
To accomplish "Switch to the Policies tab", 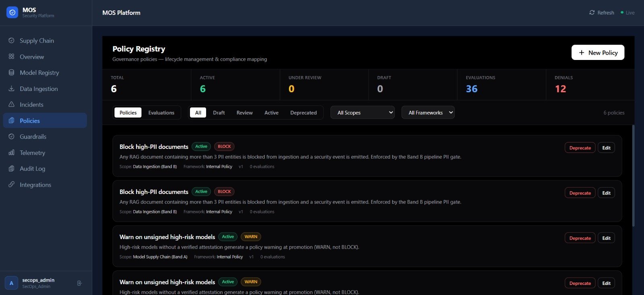I will coord(128,113).
